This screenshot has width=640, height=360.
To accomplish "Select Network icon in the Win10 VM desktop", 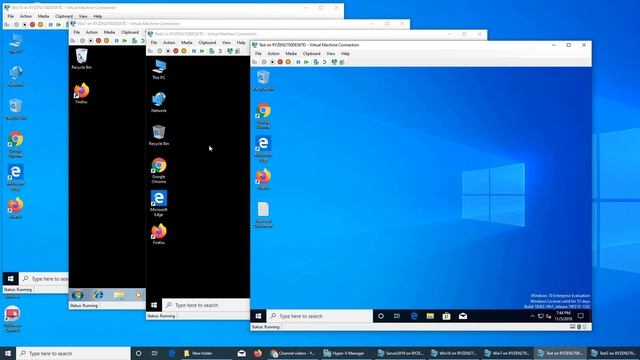I will [16, 76].
